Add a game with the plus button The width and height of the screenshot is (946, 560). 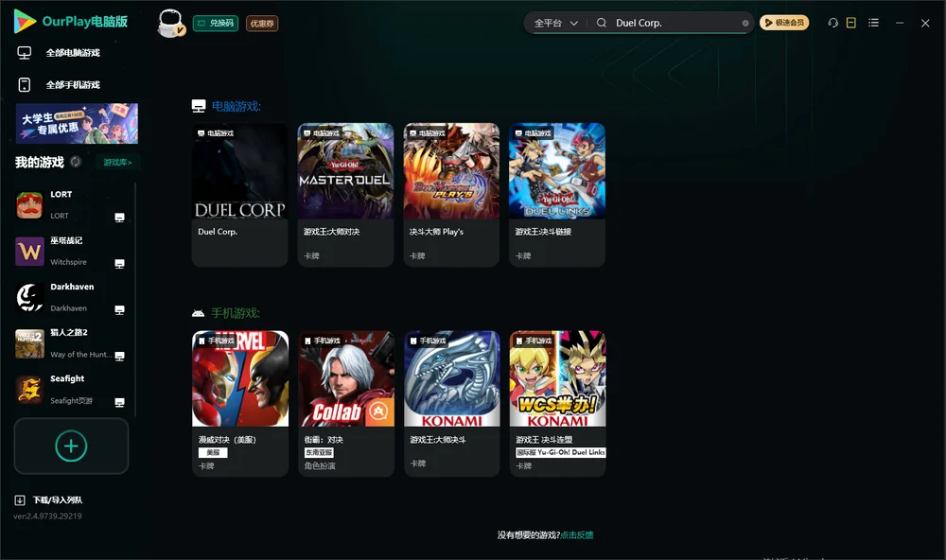tap(71, 446)
